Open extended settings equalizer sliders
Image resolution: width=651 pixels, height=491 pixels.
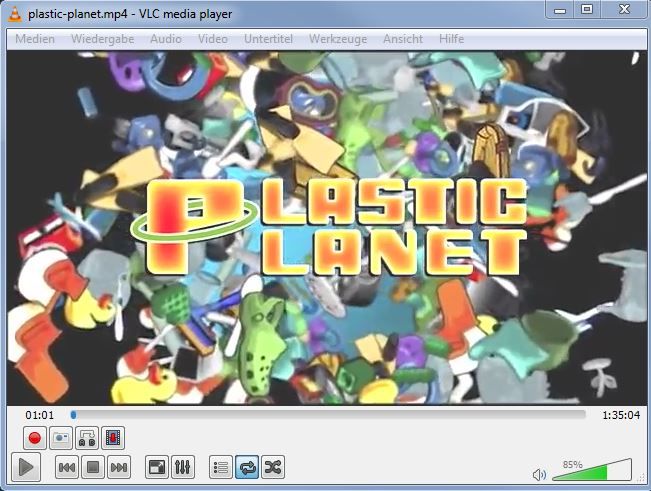click(183, 467)
